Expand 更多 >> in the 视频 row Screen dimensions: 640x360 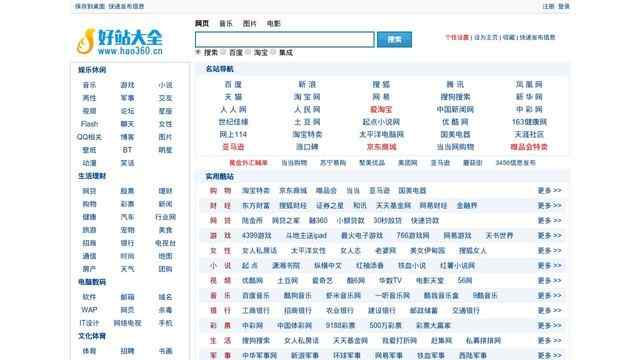[549, 280]
